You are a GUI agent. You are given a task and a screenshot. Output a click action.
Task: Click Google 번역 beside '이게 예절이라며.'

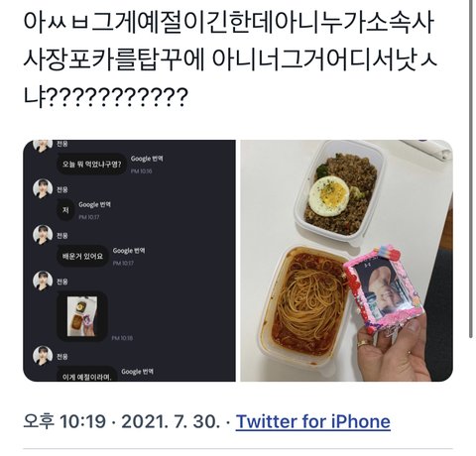pyautogui.click(x=137, y=372)
